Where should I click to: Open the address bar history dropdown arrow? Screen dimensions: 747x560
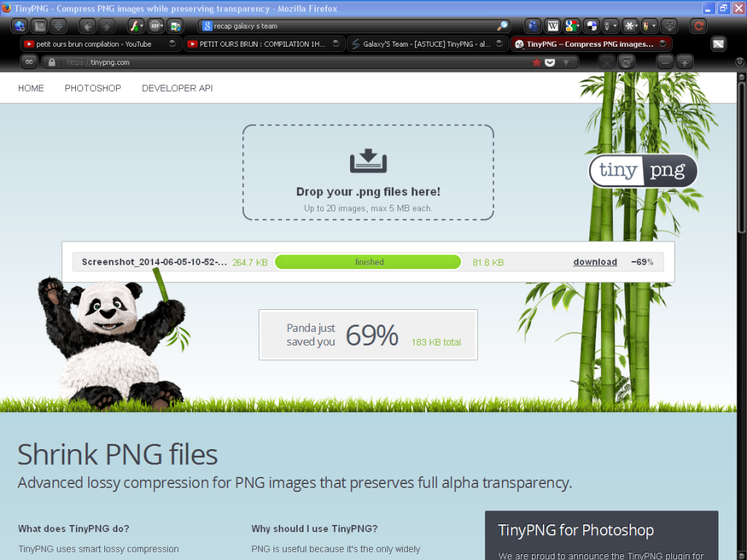[x=566, y=63]
